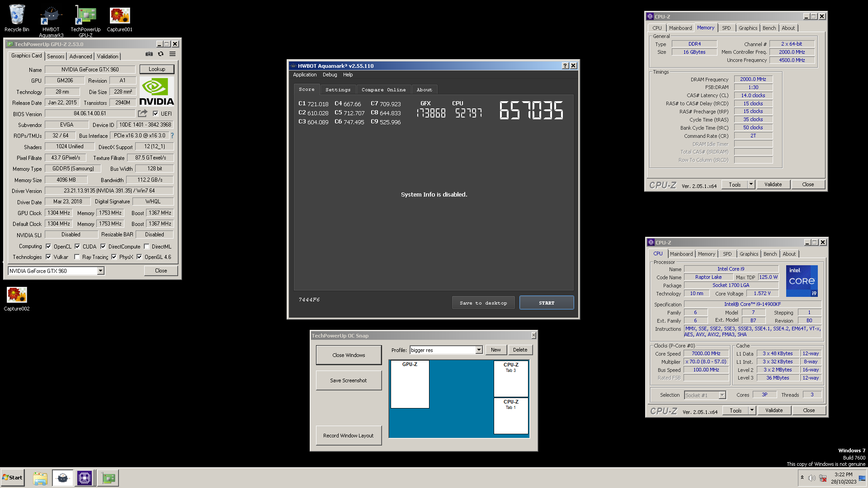Click Record Window Layout button
The width and height of the screenshot is (868, 488).
(349, 436)
